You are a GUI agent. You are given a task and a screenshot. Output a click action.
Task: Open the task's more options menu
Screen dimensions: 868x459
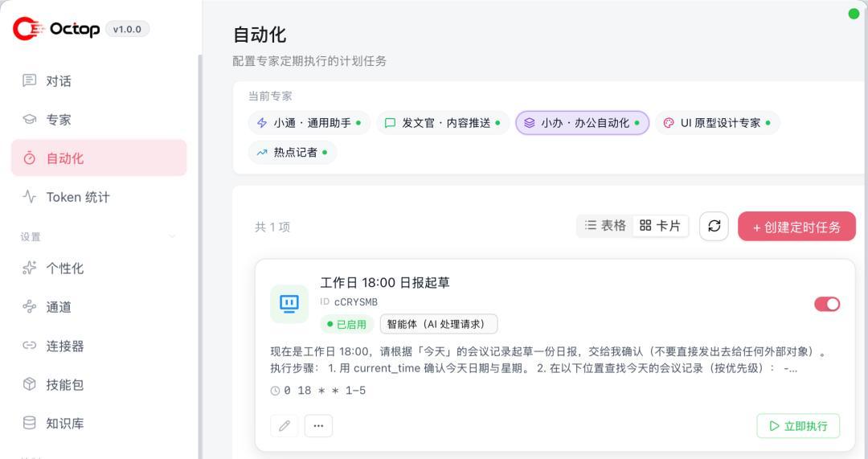[x=318, y=426]
